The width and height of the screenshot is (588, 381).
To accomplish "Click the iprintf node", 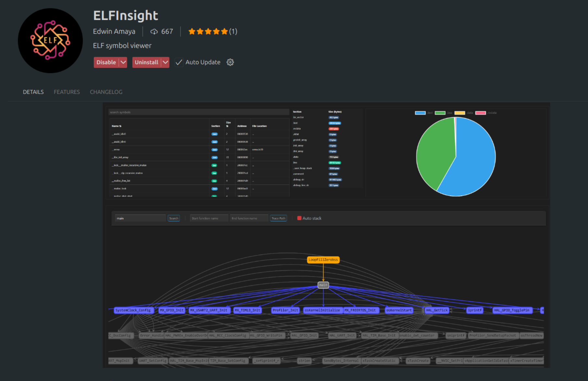I will [x=475, y=310].
